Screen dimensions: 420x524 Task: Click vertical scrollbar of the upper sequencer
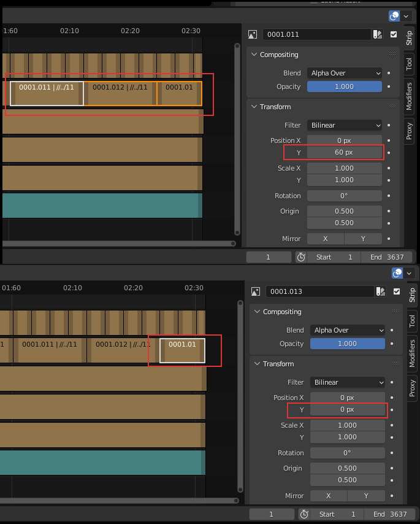tap(237, 139)
